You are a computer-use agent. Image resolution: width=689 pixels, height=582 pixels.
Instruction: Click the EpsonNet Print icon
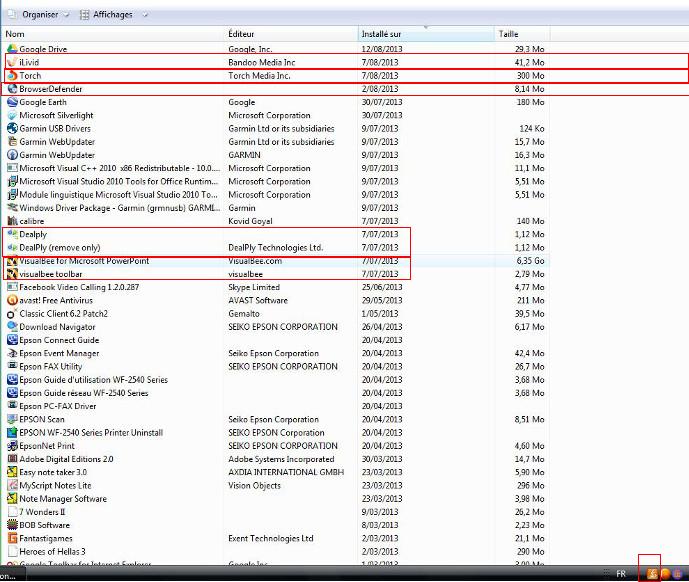(x=12, y=445)
